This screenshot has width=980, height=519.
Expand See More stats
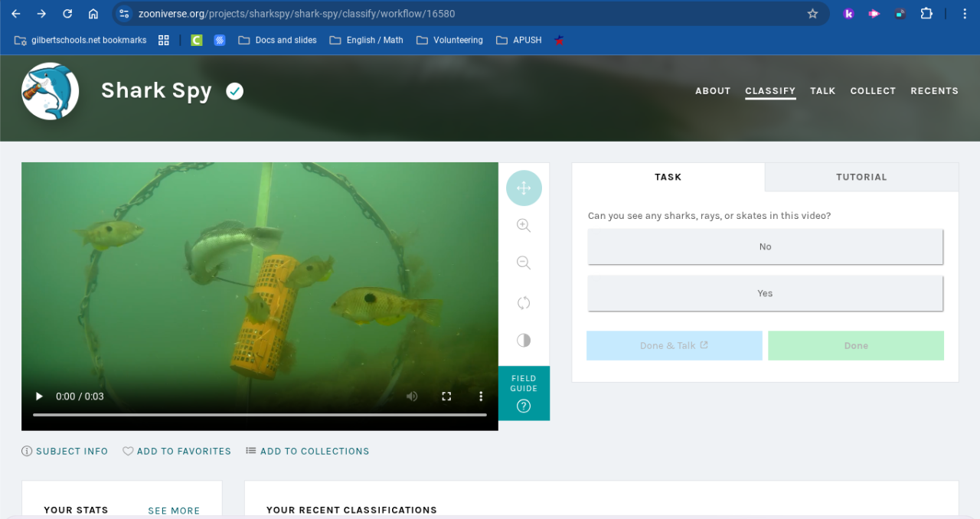[174, 511]
